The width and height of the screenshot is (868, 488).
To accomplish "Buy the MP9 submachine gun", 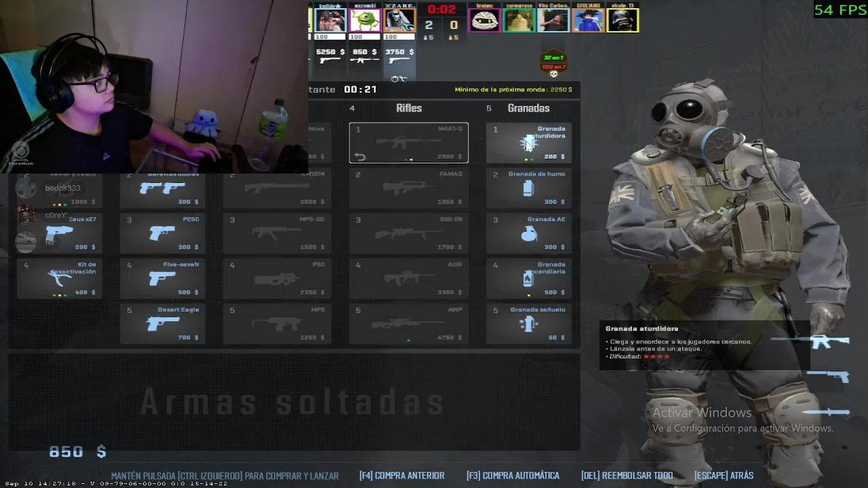I will 277,324.
